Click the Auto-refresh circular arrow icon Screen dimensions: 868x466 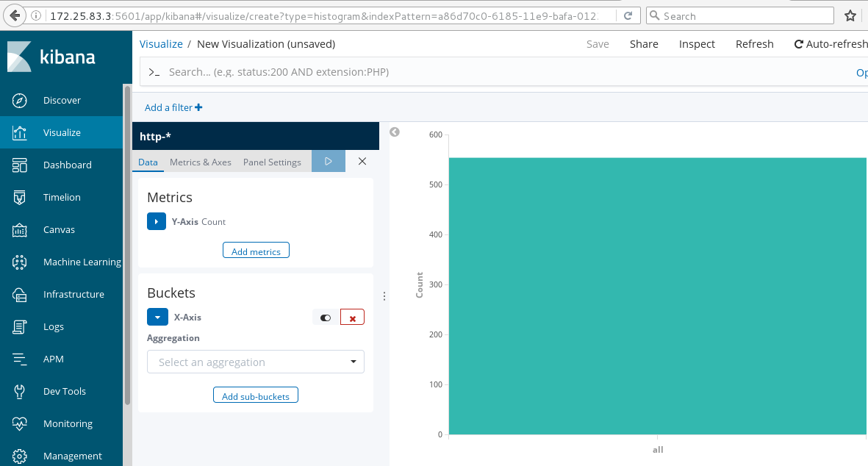click(x=799, y=44)
